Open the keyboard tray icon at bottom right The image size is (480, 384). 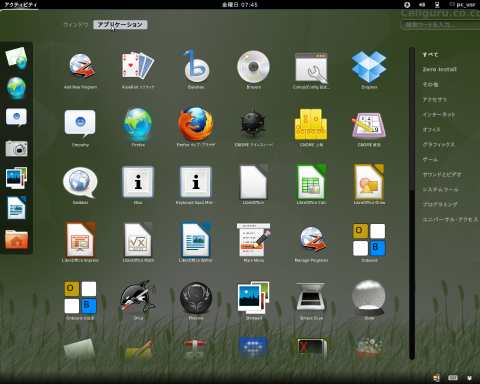(x=453, y=378)
